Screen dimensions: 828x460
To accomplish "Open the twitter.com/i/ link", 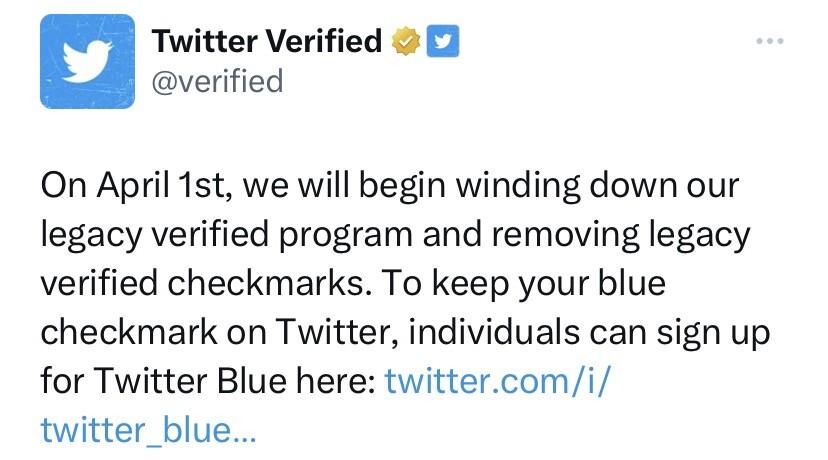I will (x=495, y=381).
